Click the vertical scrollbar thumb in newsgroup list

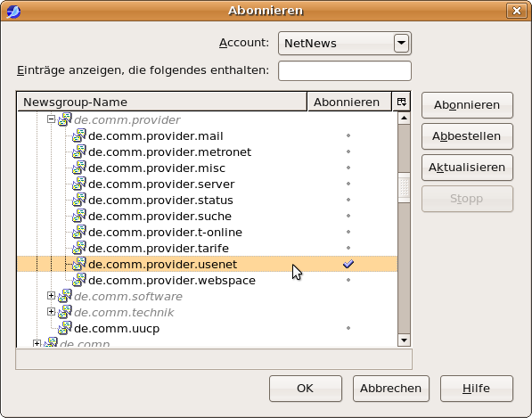(404, 188)
